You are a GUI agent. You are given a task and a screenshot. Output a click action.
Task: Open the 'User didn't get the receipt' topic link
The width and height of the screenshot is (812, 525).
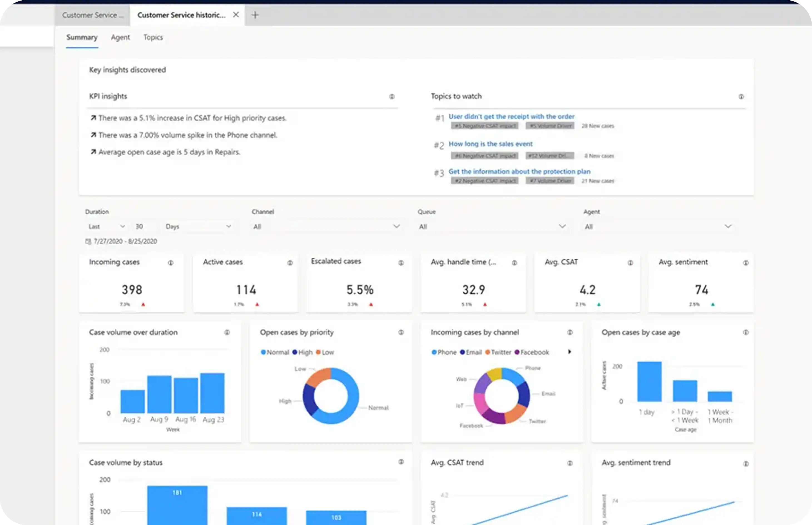511,117
